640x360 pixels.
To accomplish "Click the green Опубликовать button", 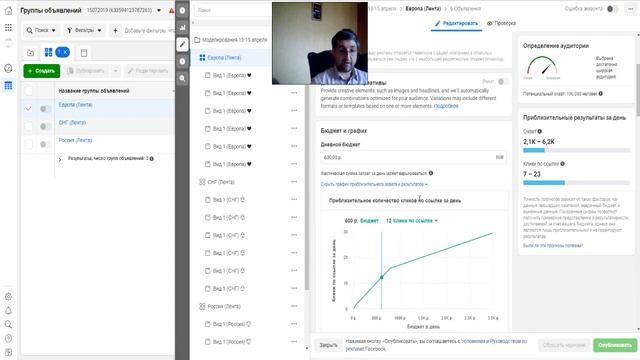I will [615, 345].
